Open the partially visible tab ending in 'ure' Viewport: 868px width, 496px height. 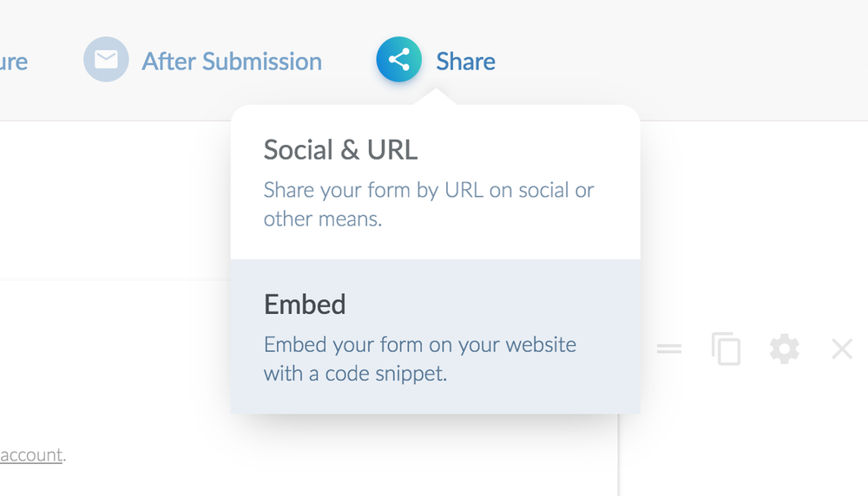click(13, 62)
